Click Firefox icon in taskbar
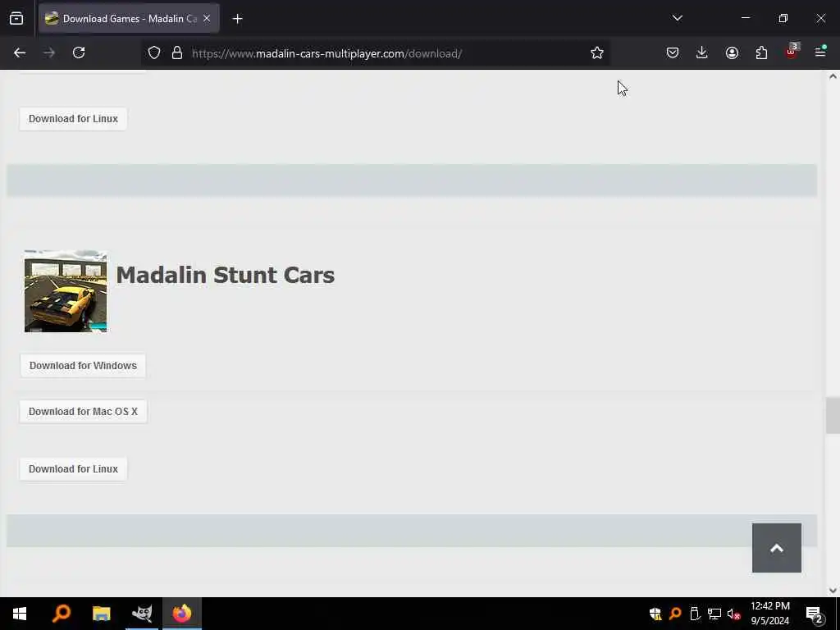840x630 pixels. [x=182, y=614]
